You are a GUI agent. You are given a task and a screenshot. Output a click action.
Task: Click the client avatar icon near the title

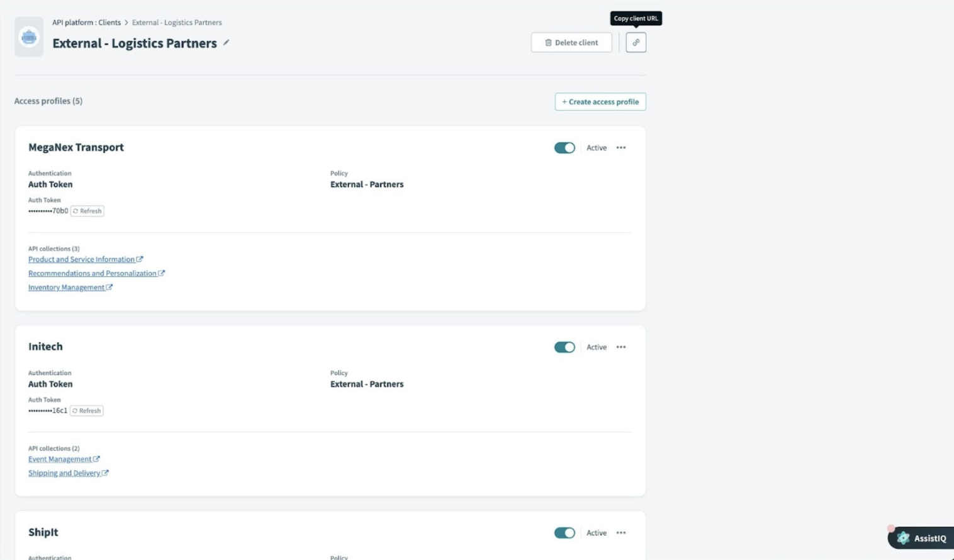tap(29, 38)
